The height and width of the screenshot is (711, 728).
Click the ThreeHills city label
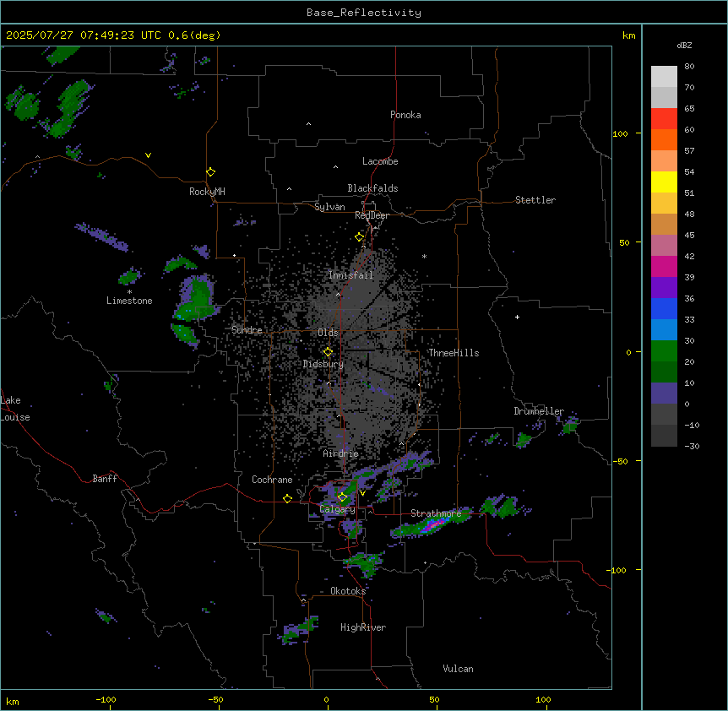pos(454,353)
